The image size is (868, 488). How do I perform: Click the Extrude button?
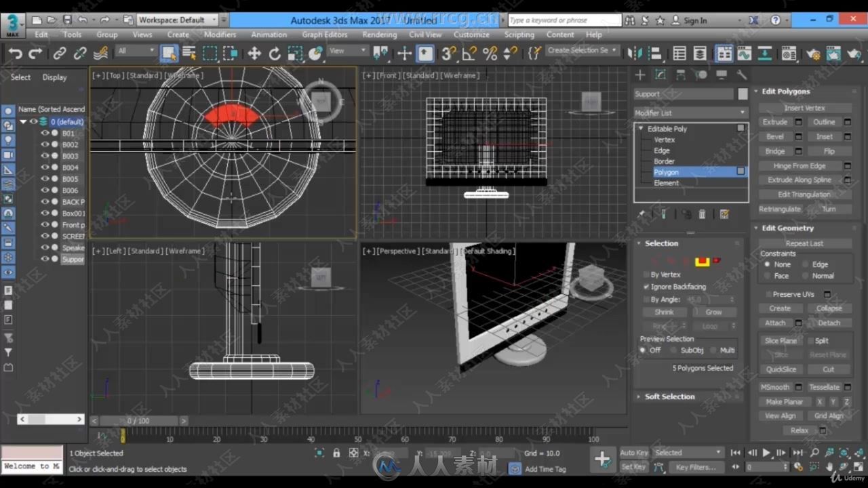775,122
